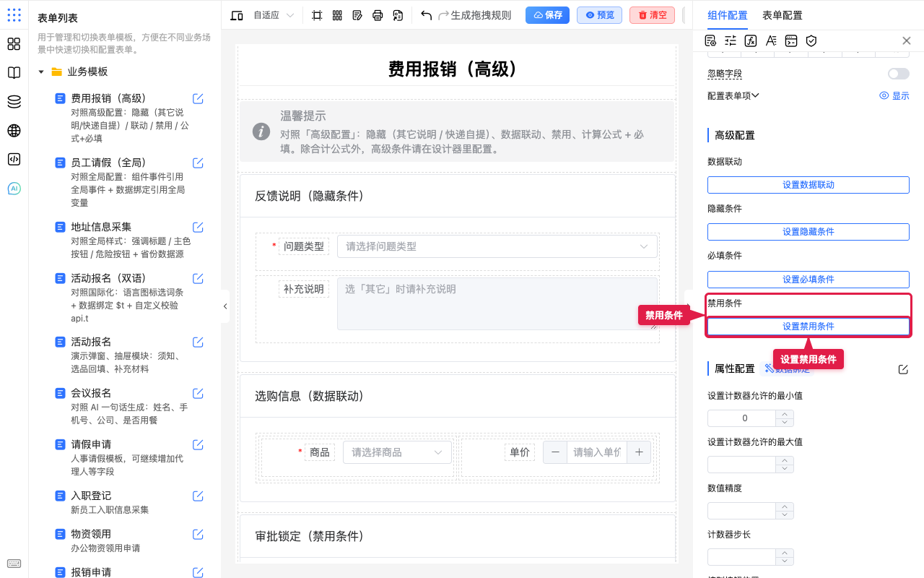Collapse the left form list panel arrow

coord(225,306)
